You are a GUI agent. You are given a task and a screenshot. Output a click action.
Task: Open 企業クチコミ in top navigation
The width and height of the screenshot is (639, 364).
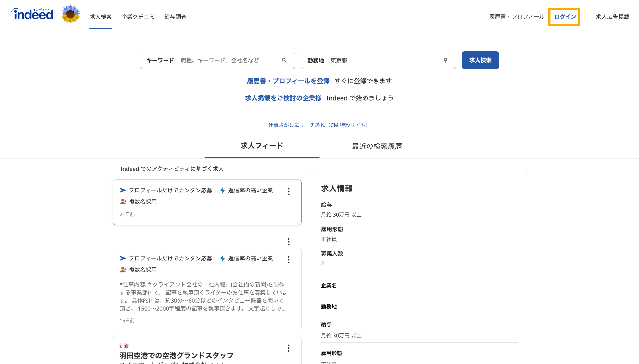coord(138,17)
